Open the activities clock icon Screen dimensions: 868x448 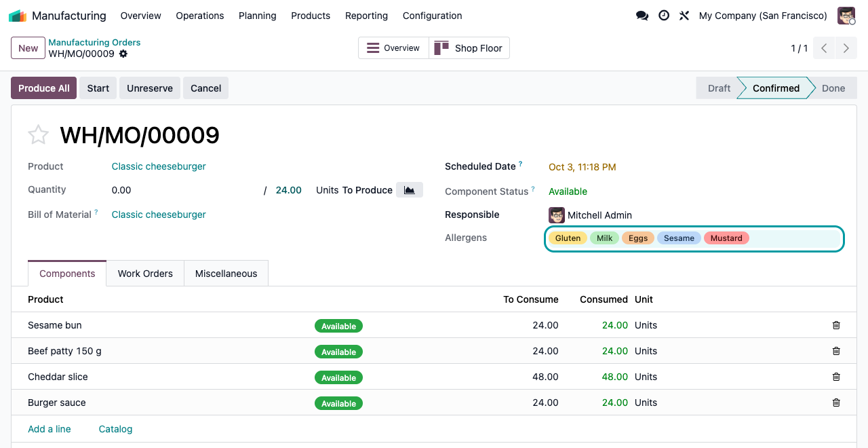pyautogui.click(x=664, y=16)
